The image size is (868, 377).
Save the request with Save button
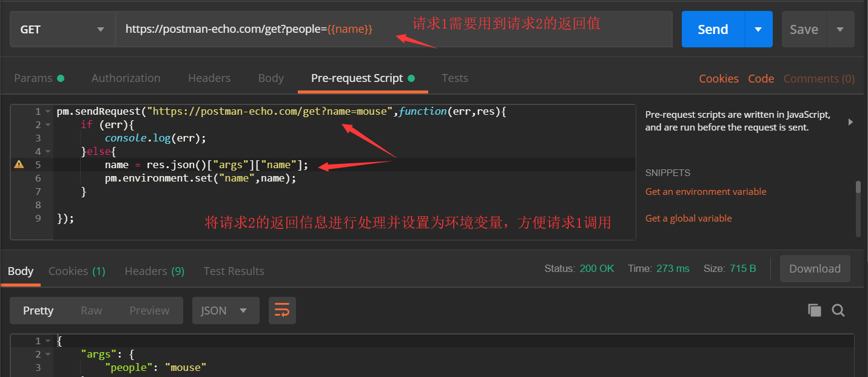click(x=804, y=29)
